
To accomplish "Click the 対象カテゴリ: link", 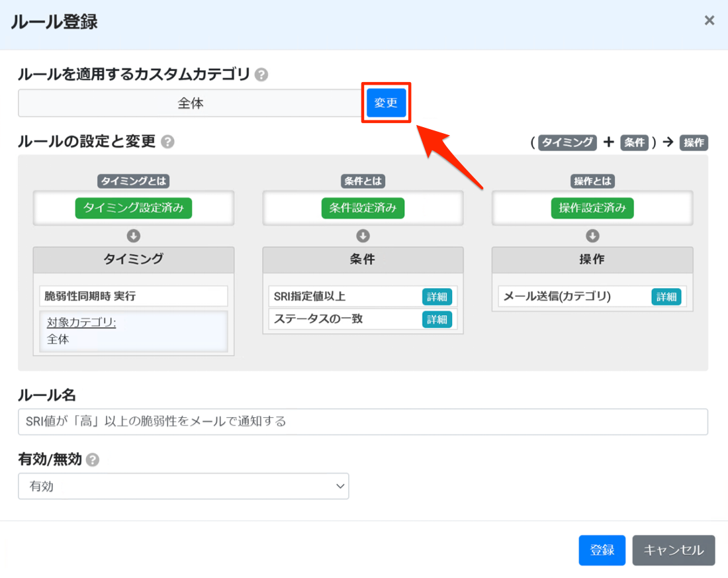I will tap(81, 322).
